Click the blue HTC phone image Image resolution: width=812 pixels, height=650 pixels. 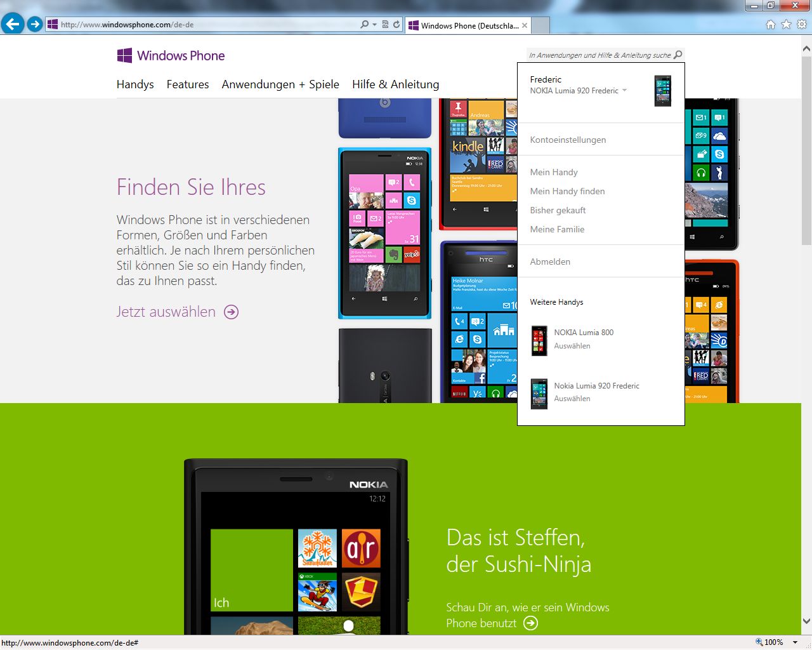479,322
